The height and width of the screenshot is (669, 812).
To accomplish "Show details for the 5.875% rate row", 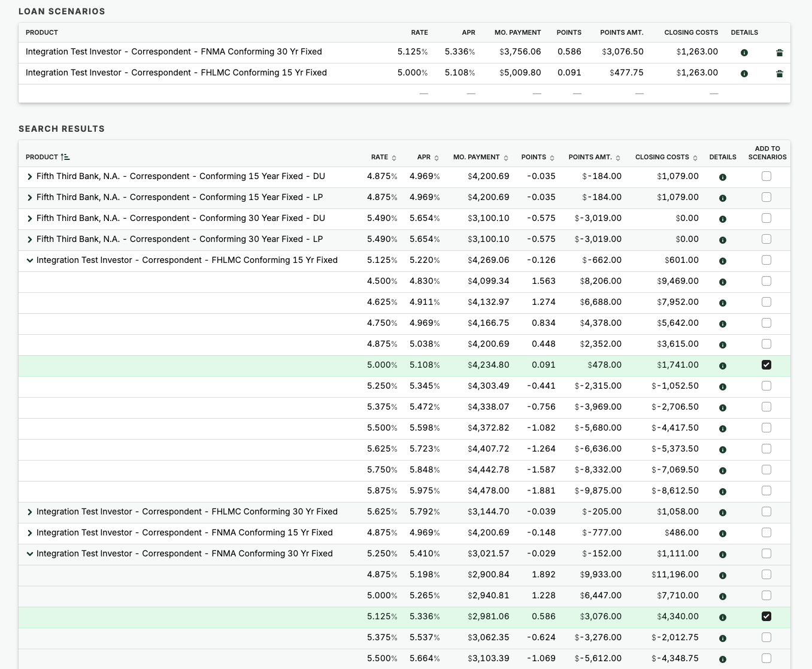I will coord(723,492).
